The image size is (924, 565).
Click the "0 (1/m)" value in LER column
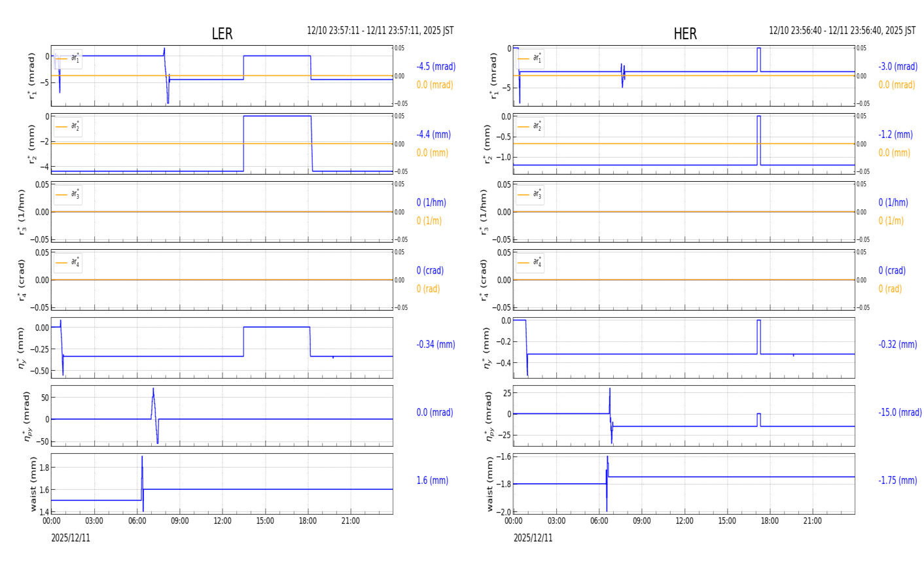tap(429, 221)
